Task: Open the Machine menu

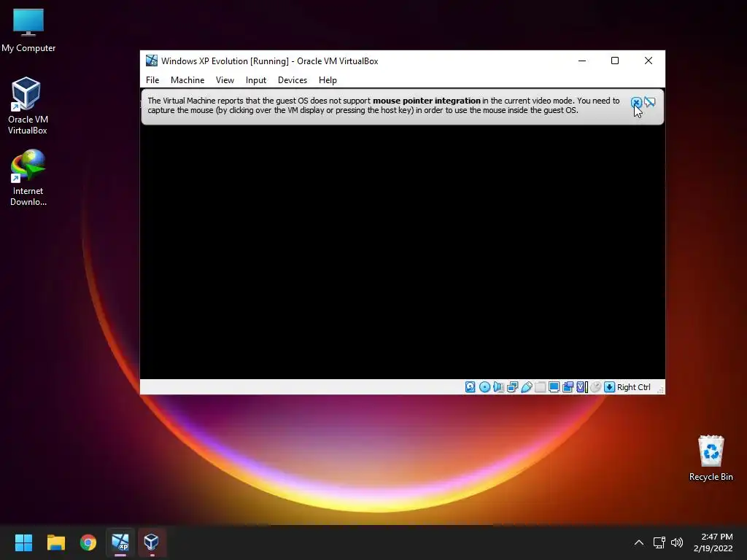Action: click(187, 80)
